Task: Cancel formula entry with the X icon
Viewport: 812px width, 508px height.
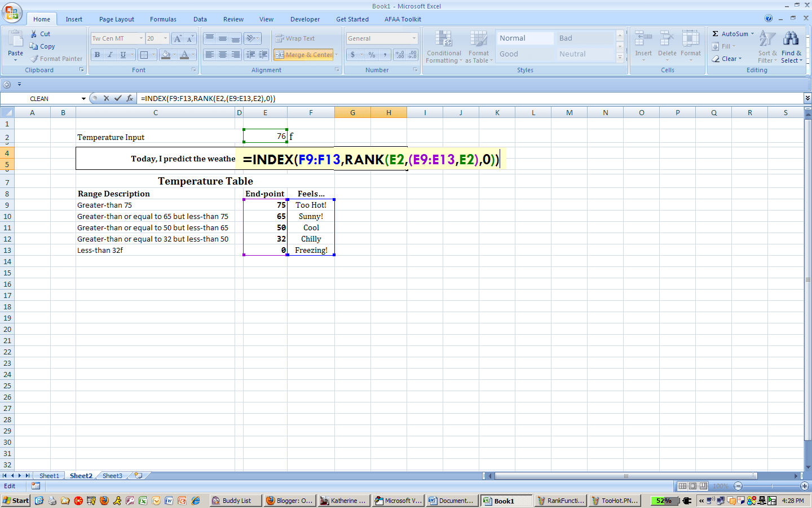Action: tap(106, 98)
